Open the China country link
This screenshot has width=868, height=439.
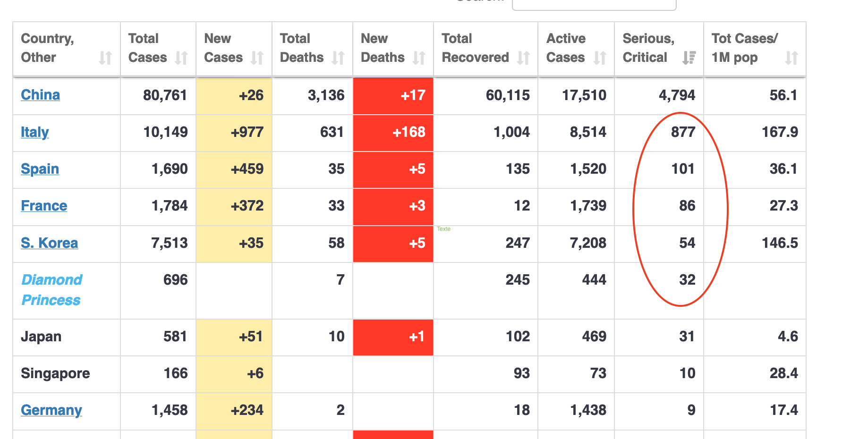[41, 95]
